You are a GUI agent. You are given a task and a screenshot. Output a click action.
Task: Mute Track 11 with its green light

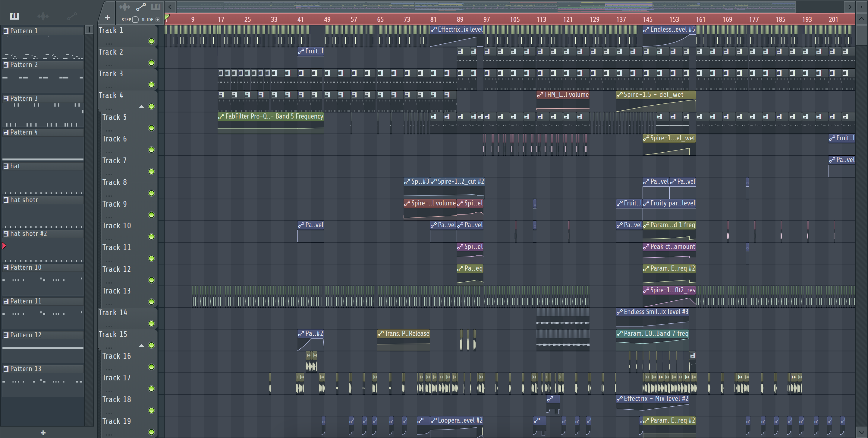click(x=152, y=258)
